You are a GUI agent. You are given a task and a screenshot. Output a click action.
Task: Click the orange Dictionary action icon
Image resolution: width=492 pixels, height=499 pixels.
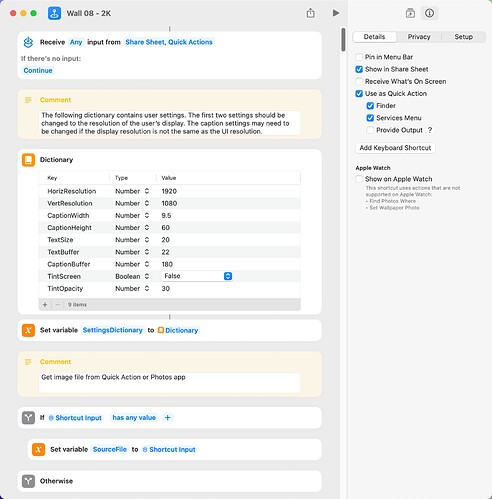28,160
